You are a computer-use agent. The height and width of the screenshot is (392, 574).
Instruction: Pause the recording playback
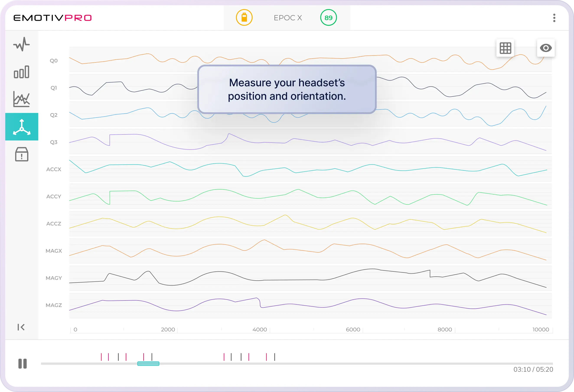(23, 364)
